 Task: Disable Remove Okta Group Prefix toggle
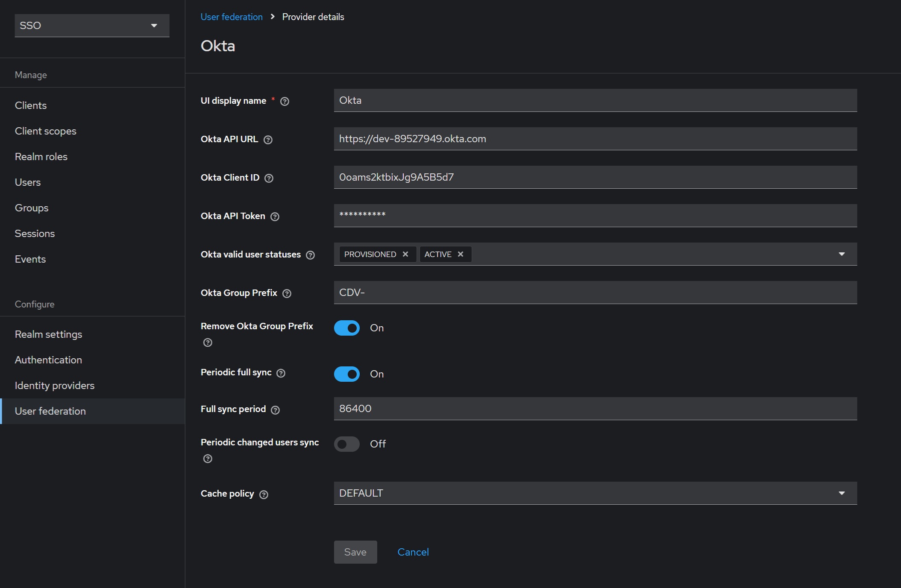pos(347,328)
